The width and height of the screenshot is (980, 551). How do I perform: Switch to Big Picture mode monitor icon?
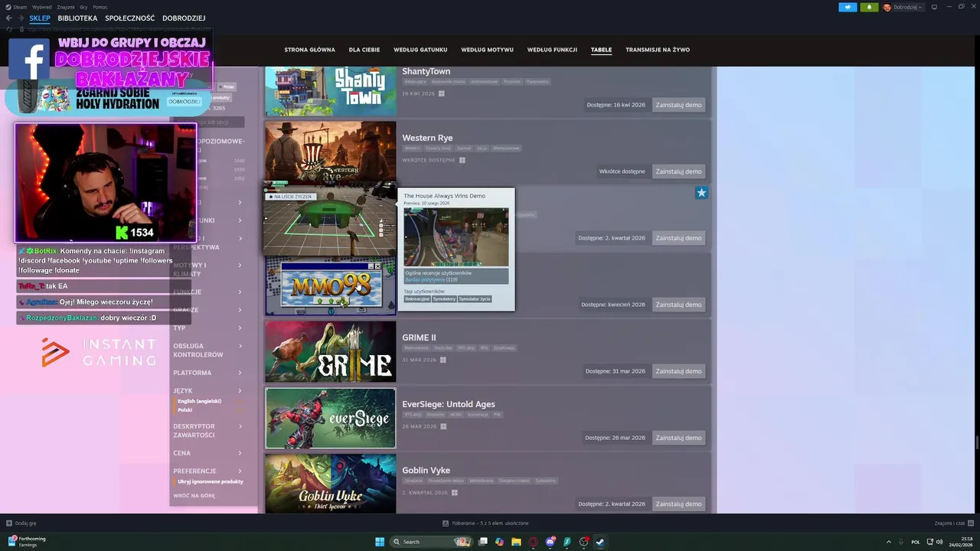(934, 7)
